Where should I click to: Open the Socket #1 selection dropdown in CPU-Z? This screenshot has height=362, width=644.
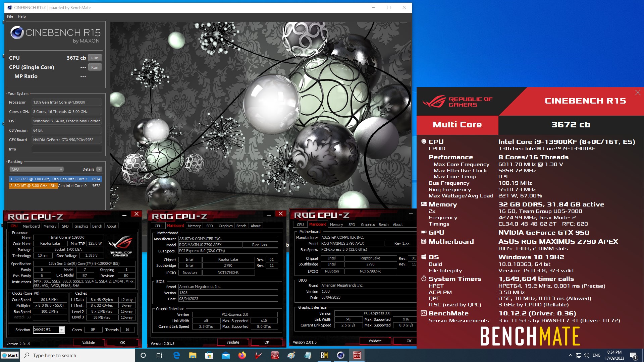(49, 329)
